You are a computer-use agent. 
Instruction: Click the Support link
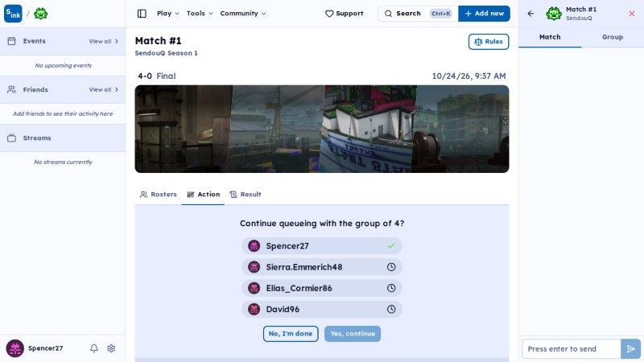(345, 14)
